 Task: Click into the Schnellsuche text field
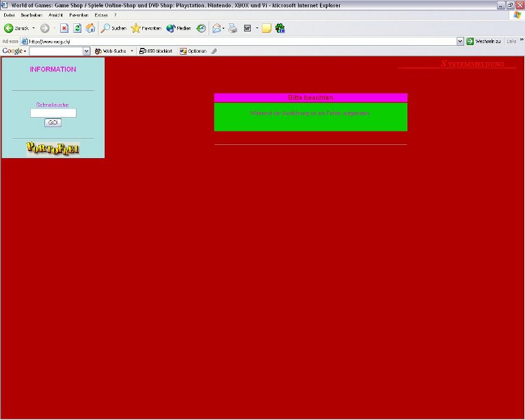(53, 113)
